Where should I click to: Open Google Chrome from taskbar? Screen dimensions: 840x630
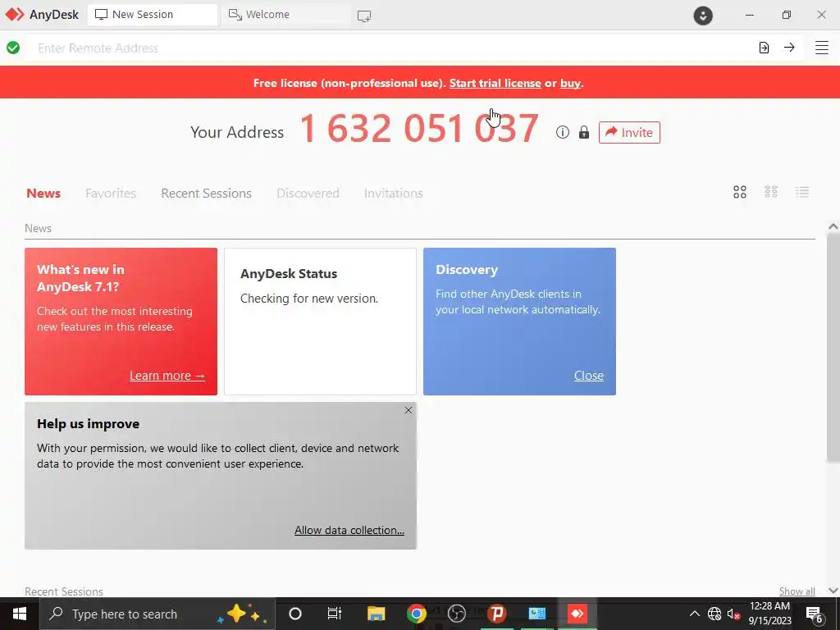pyautogui.click(x=416, y=614)
